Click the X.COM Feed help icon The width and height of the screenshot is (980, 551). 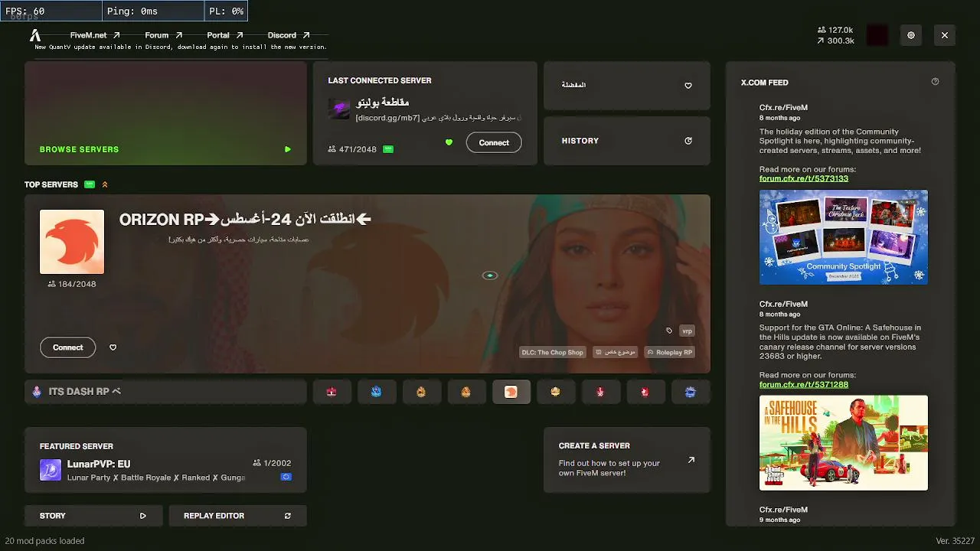pyautogui.click(x=935, y=82)
